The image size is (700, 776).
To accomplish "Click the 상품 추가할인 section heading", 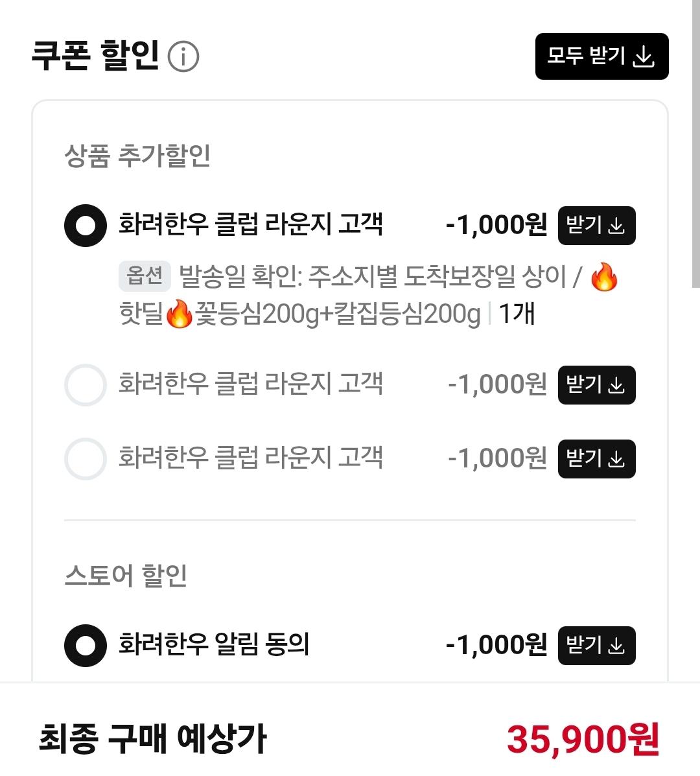I will (137, 156).
